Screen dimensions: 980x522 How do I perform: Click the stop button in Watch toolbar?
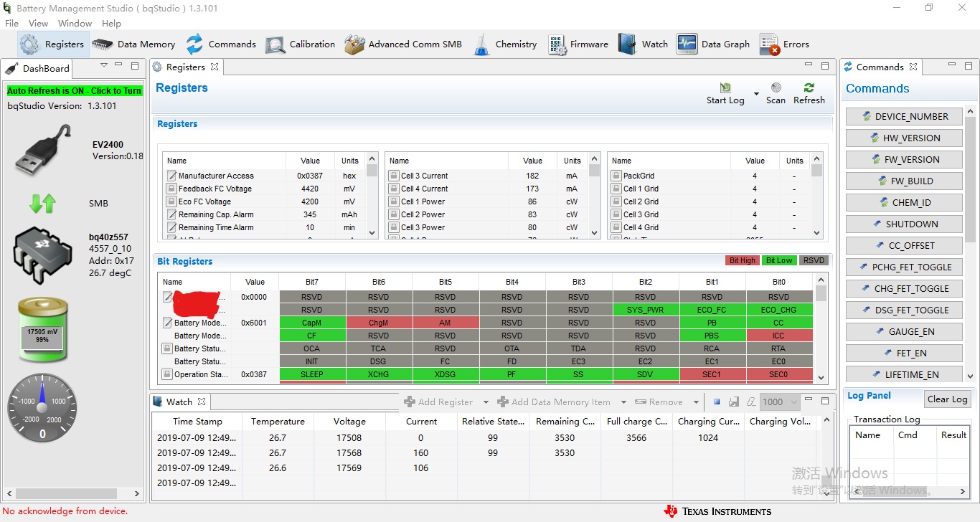[717, 402]
